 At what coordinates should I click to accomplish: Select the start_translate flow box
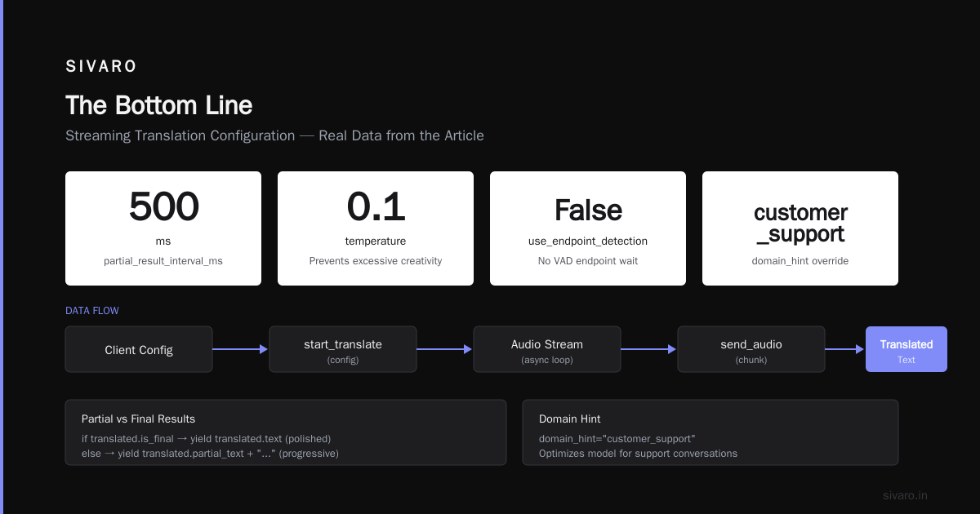[x=343, y=349]
